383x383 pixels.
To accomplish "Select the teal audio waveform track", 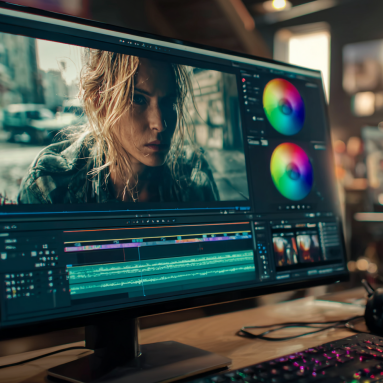I will point(161,273).
